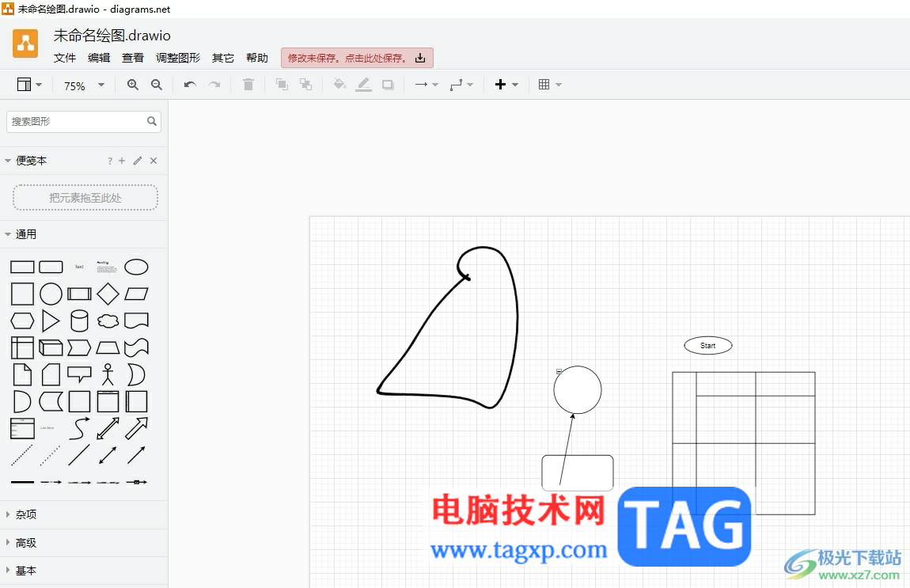Open the diagrams.net app logo
The image size is (910, 588).
pyautogui.click(x=25, y=44)
